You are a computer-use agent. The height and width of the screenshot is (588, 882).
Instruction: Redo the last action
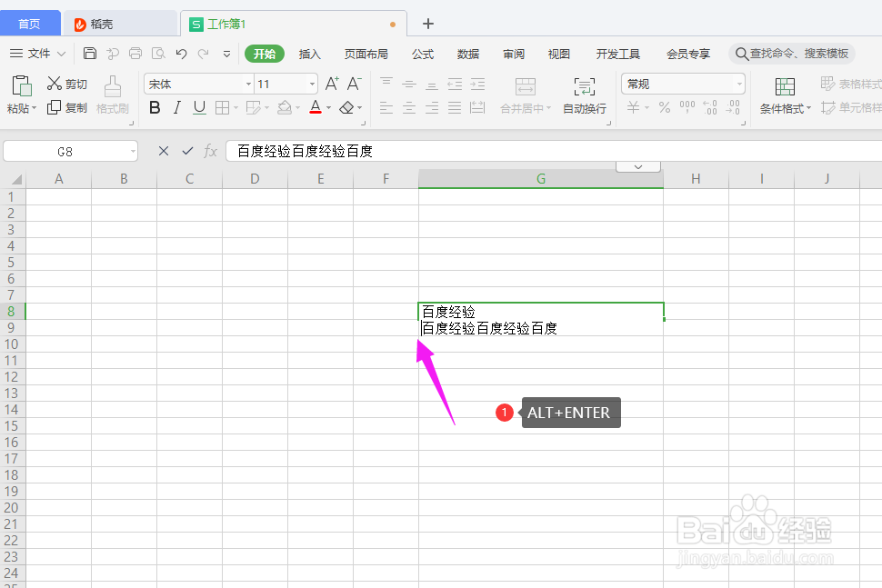pyautogui.click(x=204, y=54)
